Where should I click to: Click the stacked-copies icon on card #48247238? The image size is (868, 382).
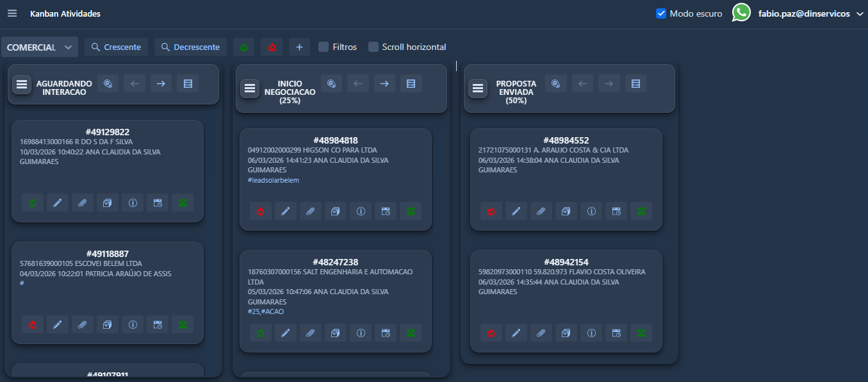click(x=336, y=333)
